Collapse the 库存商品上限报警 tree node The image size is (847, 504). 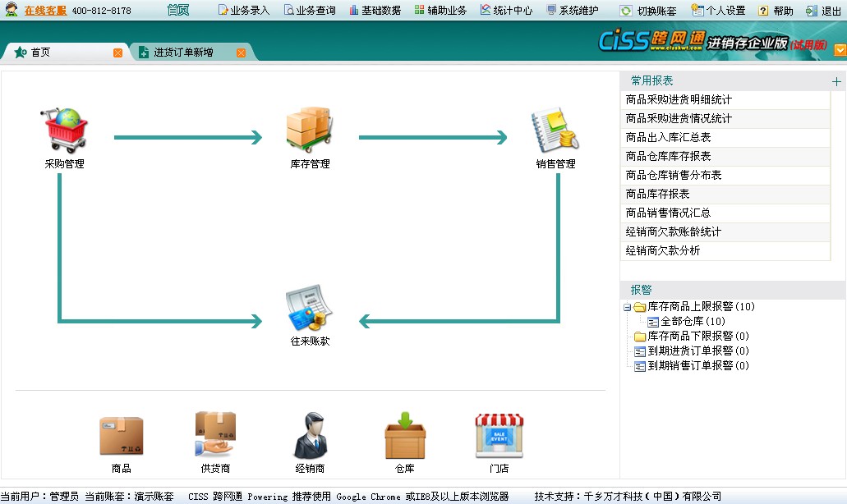[x=627, y=307]
